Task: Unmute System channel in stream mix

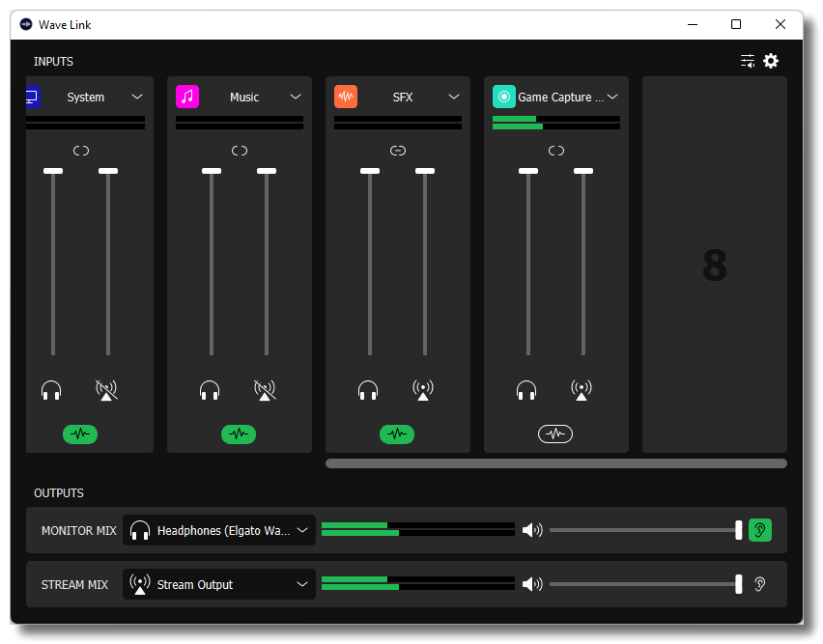Action: pyautogui.click(x=106, y=390)
